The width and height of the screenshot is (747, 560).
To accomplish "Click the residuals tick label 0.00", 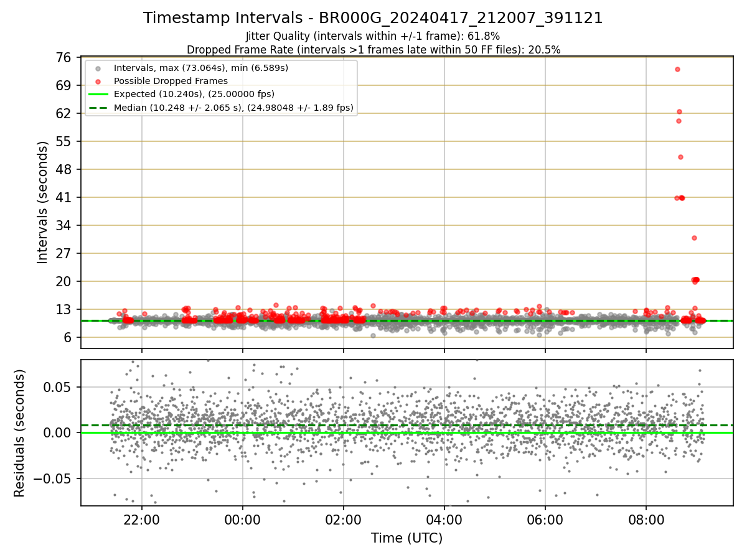I will pos(58,432).
